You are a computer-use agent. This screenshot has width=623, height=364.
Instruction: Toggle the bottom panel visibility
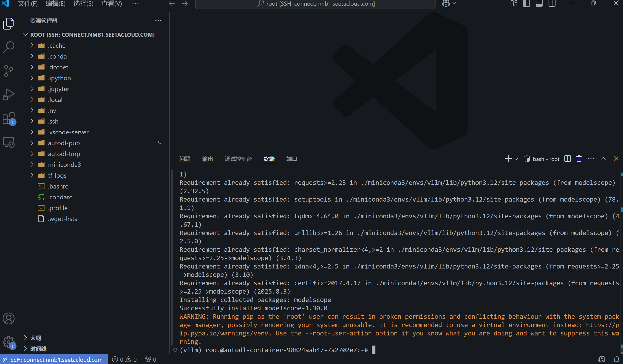[x=539, y=3]
